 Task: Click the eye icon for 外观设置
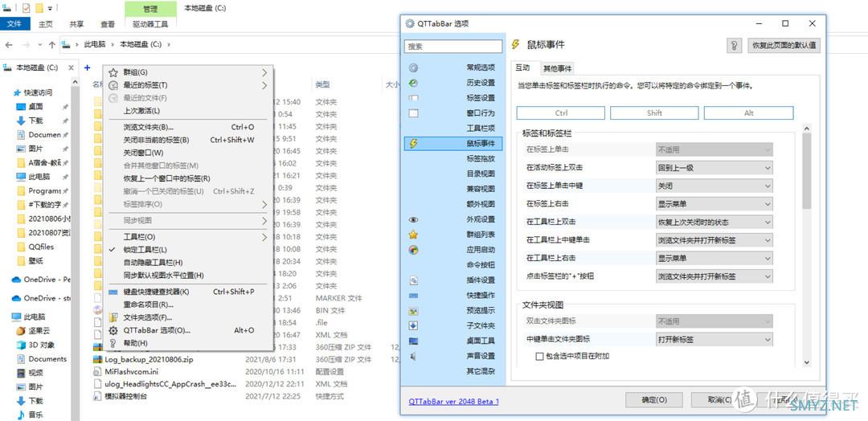413,219
